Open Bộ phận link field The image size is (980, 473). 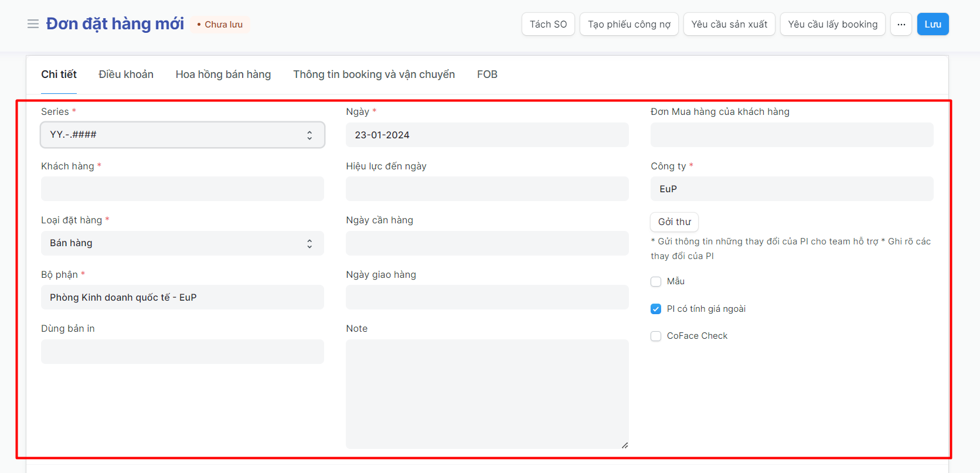(182, 297)
